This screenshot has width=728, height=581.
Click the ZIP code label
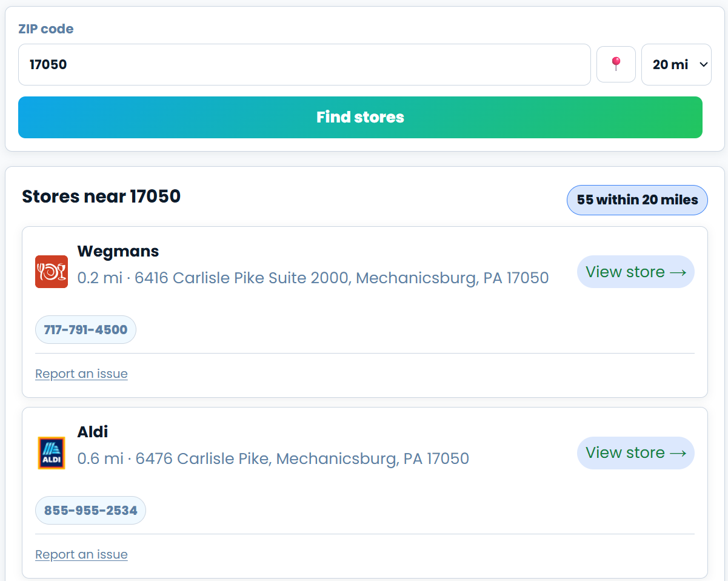[x=46, y=29]
